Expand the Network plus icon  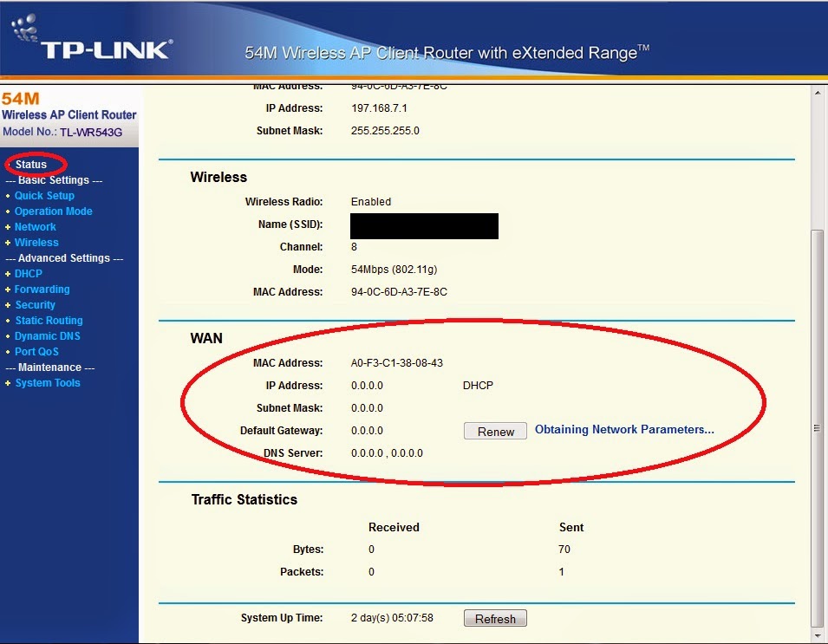point(8,227)
